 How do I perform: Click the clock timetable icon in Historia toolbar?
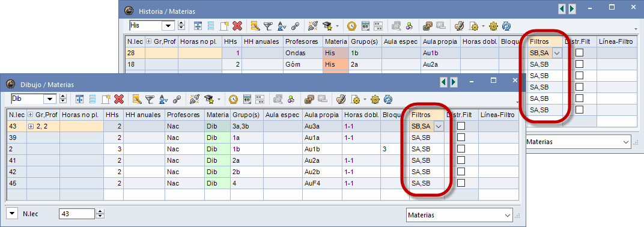[352, 26]
